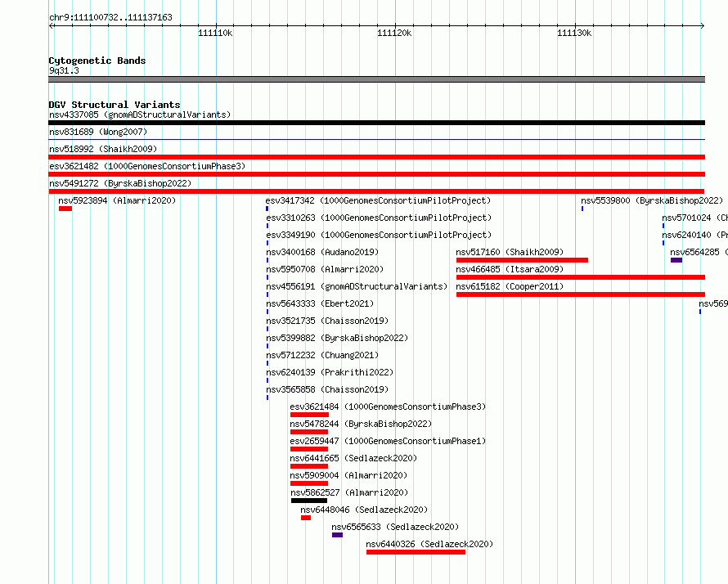Select nsv6441665 (Sedlazeck2020) label
This screenshot has width=728, height=584.
[x=353, y=458]
